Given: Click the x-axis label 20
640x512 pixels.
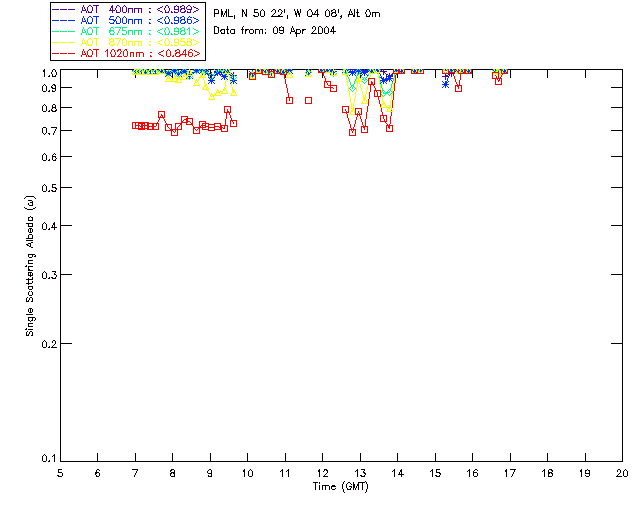Looking at the screenshot, I should tap(622, 473).
